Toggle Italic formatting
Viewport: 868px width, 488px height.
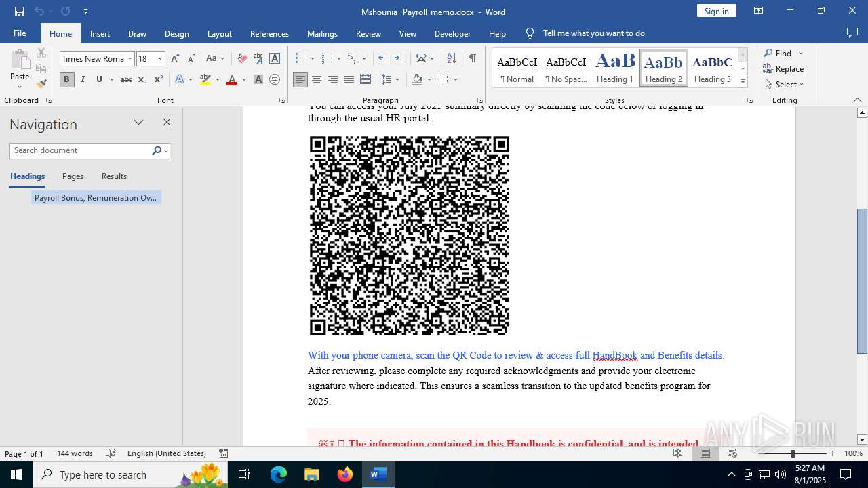pyautogui.click(x=83, y=79)
